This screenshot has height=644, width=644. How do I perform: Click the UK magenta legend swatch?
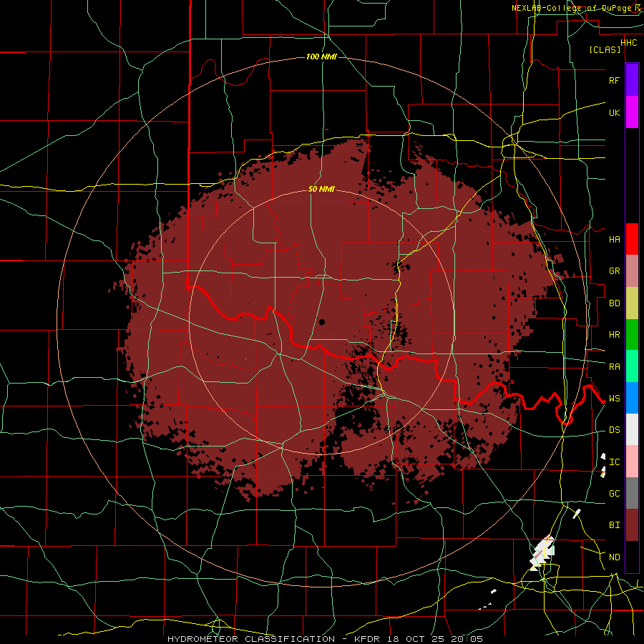pyautogui.click(x=632, y=112)
